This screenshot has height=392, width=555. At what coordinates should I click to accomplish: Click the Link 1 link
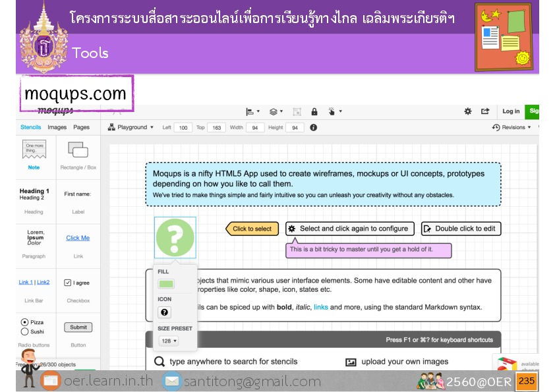tap(26, 283)
